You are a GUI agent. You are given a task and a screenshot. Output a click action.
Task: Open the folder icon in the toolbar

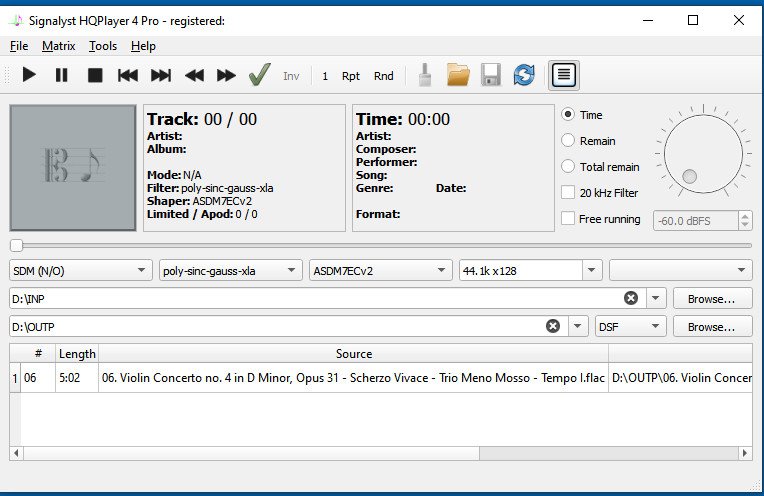[458, 75]
